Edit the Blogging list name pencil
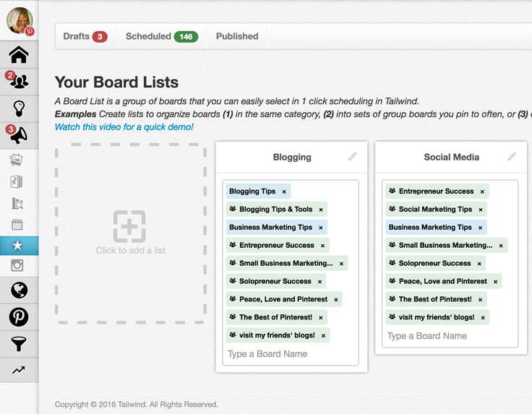 [352, 157]
